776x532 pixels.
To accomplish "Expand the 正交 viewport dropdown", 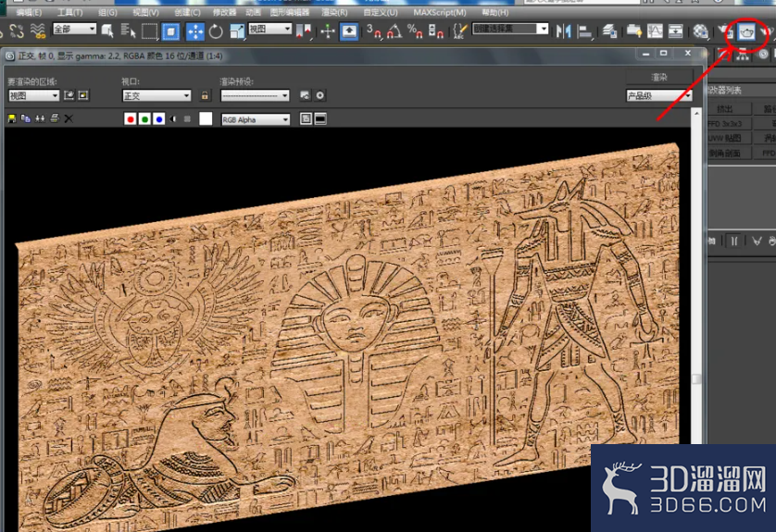I will point(156,95).
